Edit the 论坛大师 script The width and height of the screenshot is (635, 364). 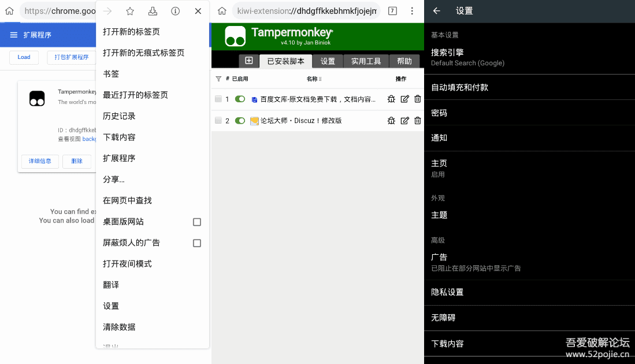coord(404,120)
